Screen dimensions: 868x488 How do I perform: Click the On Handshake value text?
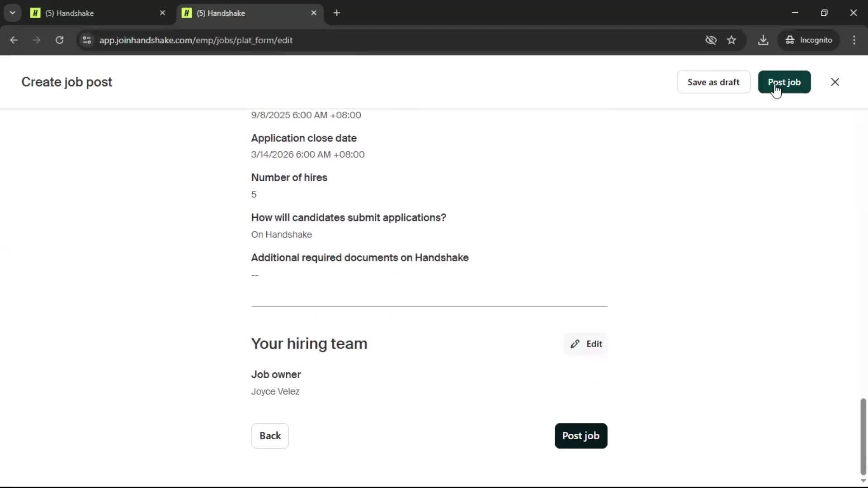282,235
